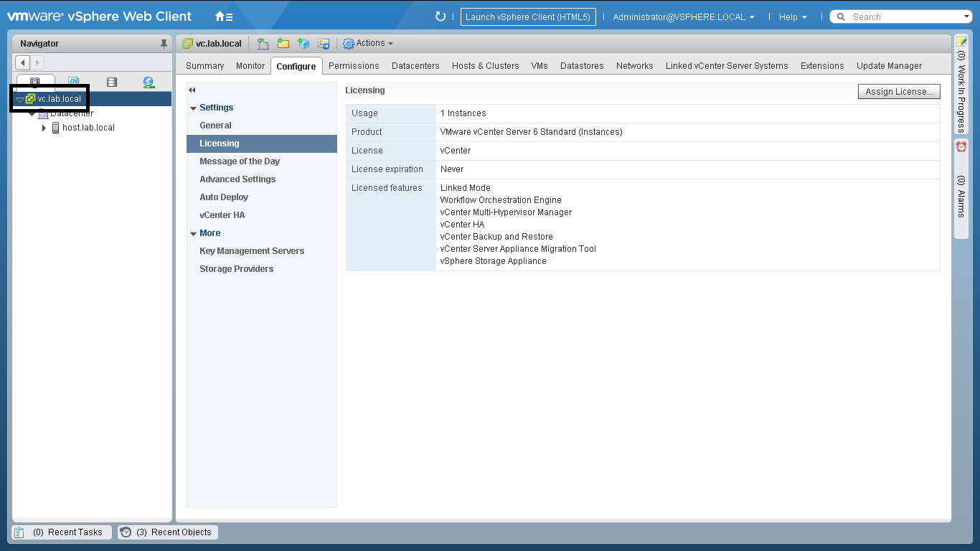Expand the host.lab.local tree node
The width and height of the screenshot is (980, 551).
click(x=44, y=128)
